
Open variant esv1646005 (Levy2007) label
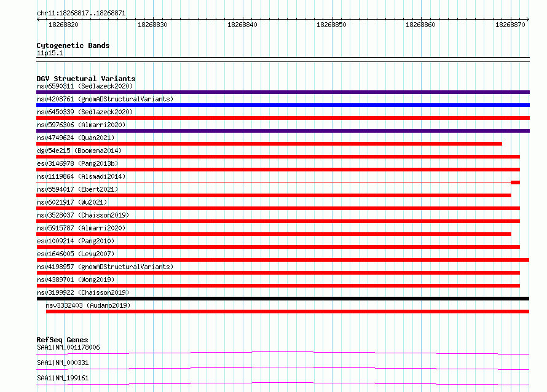pyautogui.click(x=76, y=254)
